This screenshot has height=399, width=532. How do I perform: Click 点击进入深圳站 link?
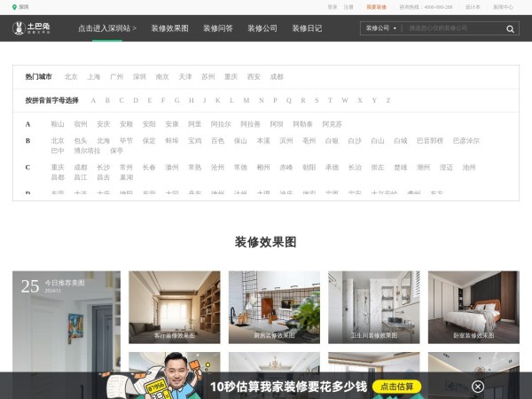(106, 28)
